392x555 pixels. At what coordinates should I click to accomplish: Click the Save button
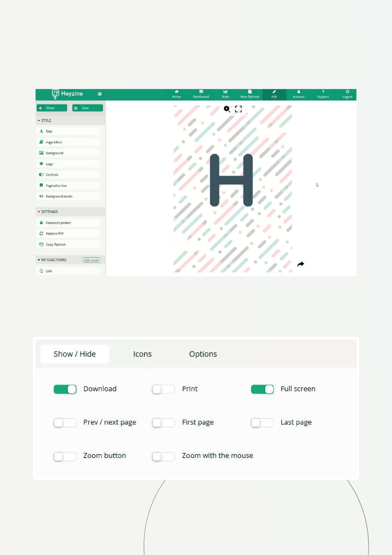point(88,108)
